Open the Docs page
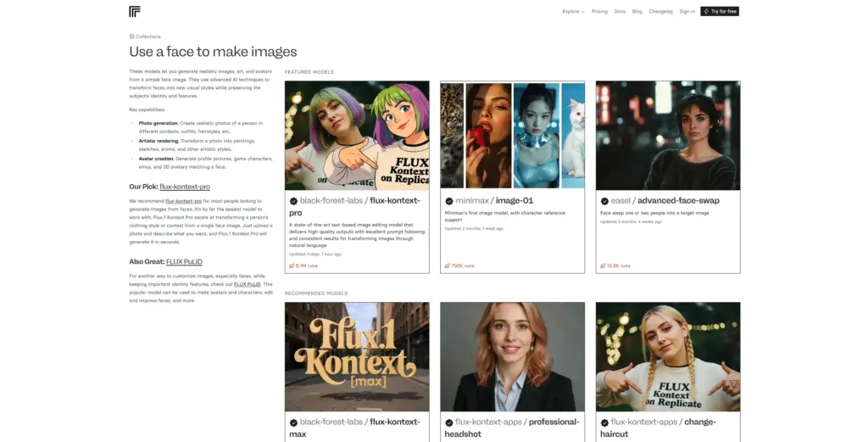868x442 pixels. tap(620, 11)
